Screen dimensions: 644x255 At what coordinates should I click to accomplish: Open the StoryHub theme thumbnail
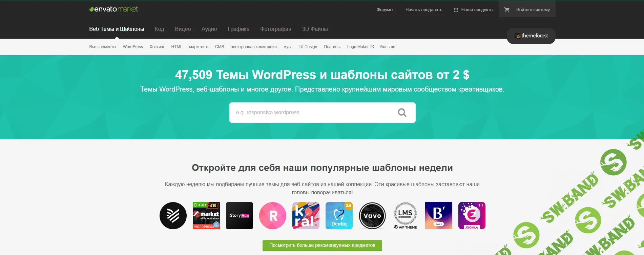point(240,216)
